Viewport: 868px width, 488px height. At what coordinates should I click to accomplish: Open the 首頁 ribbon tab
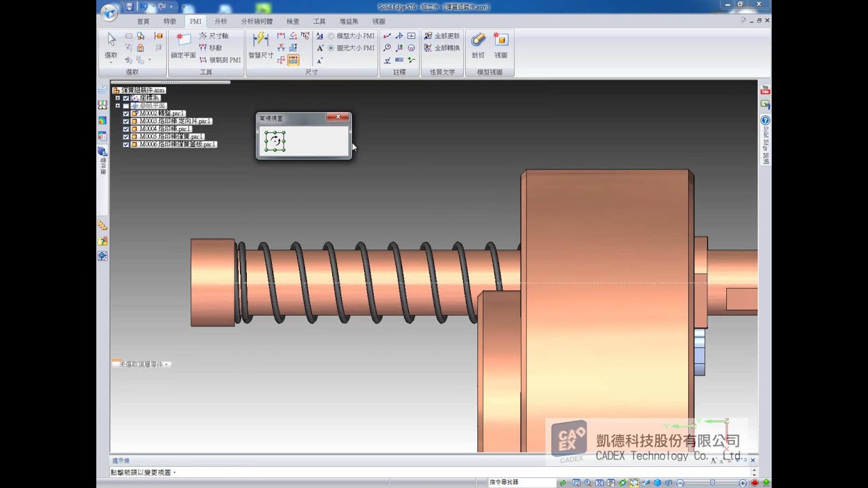[x=143, y=21]
